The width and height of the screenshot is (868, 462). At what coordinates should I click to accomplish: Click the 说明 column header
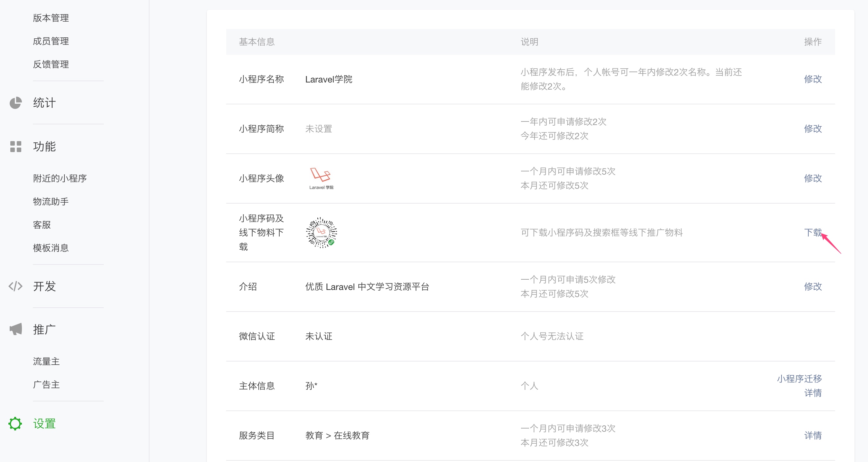(x=529, y=42)
